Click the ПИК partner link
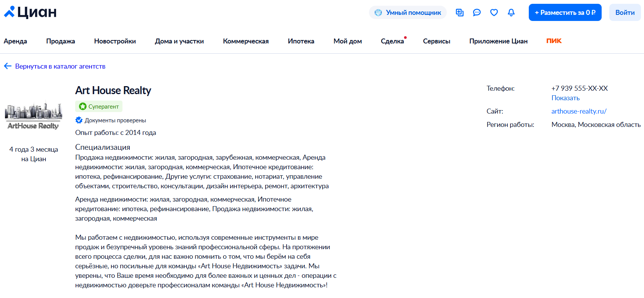Viewport: 644px width, 298px height. [x=554, y=41]
